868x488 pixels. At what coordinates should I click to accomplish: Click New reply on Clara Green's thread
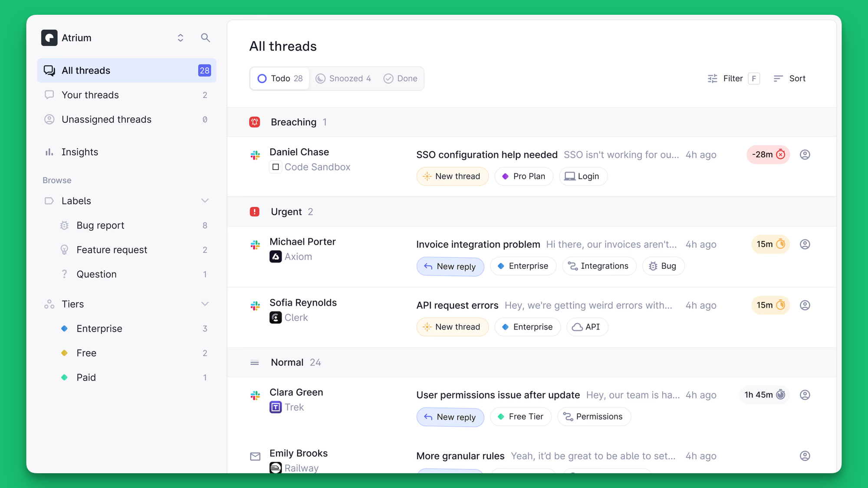[450, 417]
